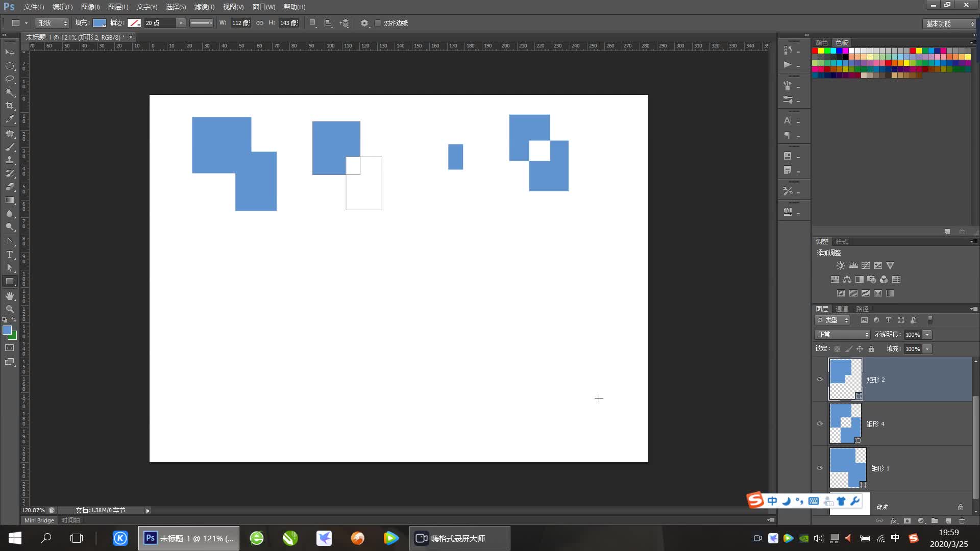
Task: Select the Zoom tool
Action: 10,309
